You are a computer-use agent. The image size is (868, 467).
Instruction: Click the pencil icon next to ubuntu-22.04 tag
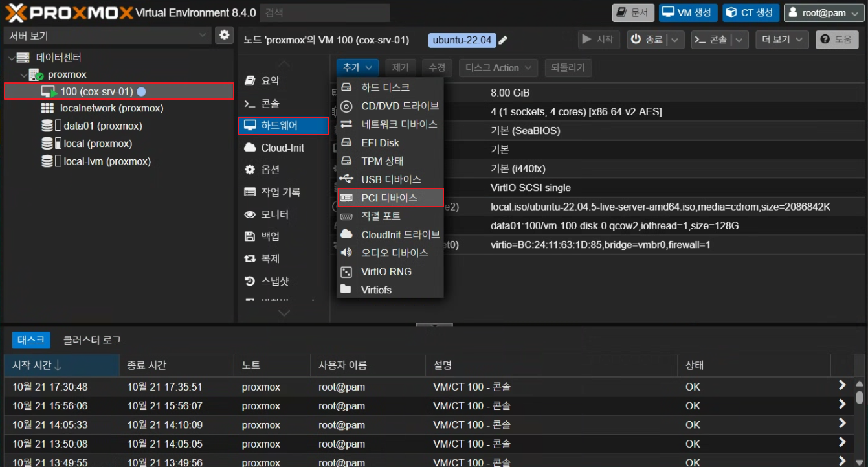(x=503, y=40)
